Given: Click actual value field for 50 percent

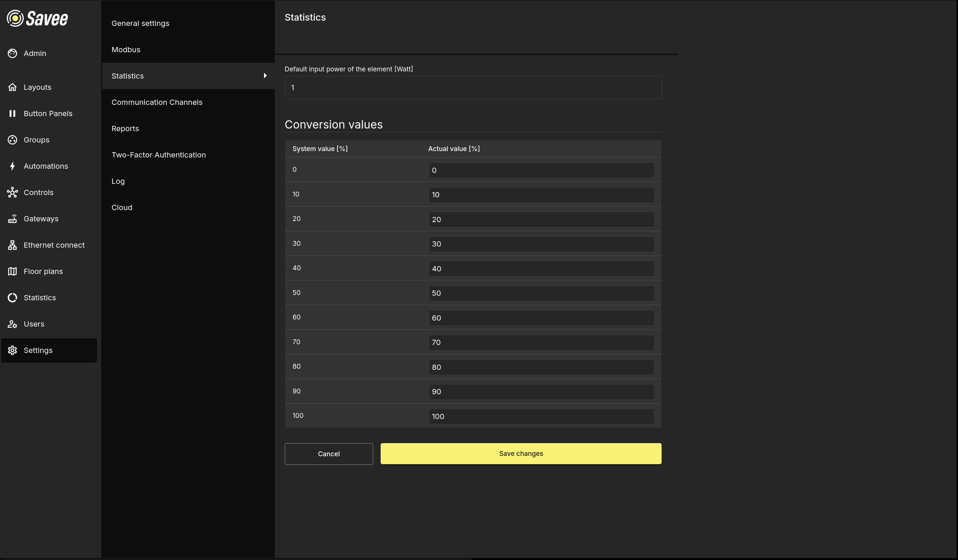Looking at the screenshot, I should tap(541, 293).
